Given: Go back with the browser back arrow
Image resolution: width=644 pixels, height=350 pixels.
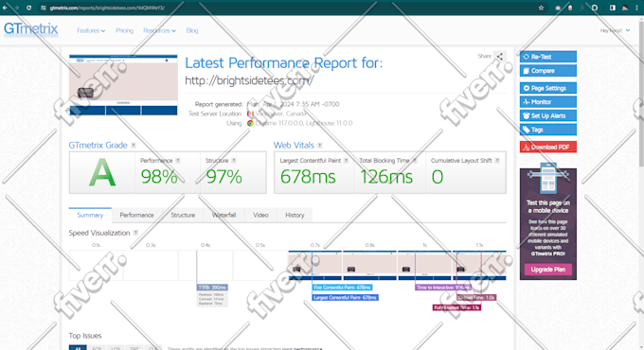Looking at the screenshot, I should (x=5, y=8).
